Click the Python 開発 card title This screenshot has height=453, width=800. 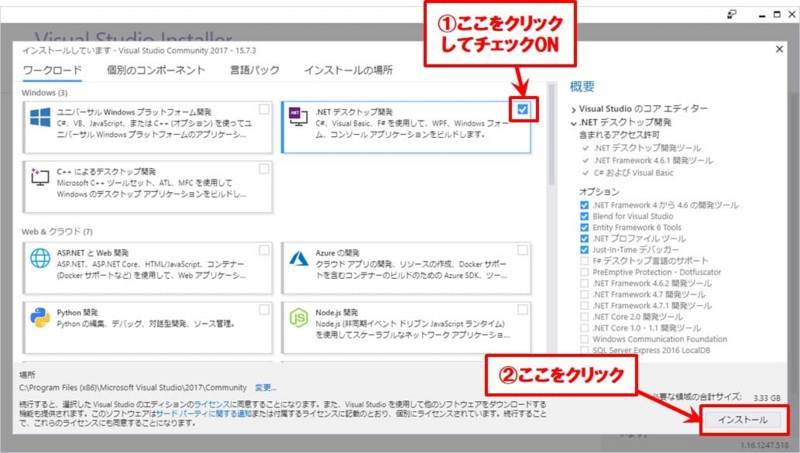(77, 312)
